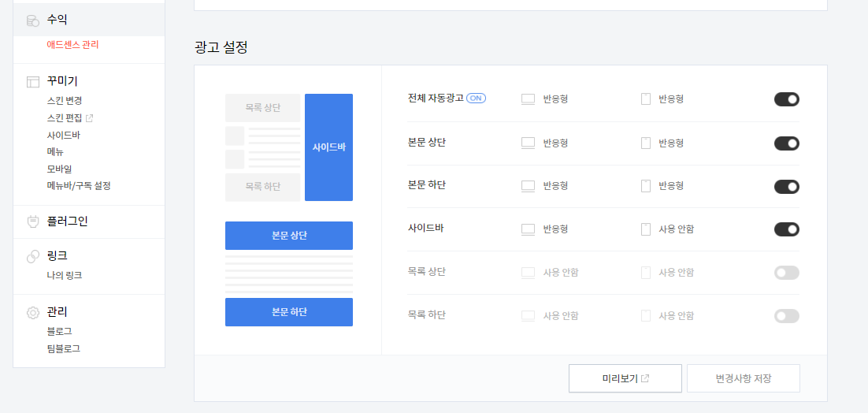868x413 pixels.
Task: Click blue 본문 상단 block in preview
Action: pyautogui.click(x=289, y=236)
